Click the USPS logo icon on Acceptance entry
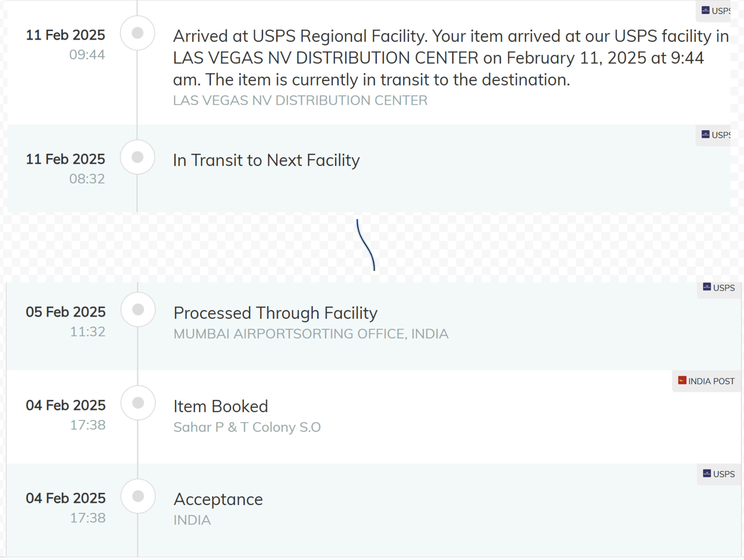Image resolution: width=744 pixels, height=560 pixels. coord(707,473)
